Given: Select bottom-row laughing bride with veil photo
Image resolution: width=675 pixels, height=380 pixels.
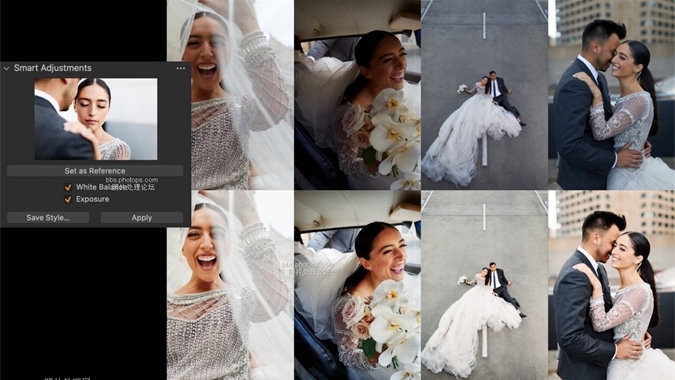Looking at the screenshot, I should [x=230, y=285].
